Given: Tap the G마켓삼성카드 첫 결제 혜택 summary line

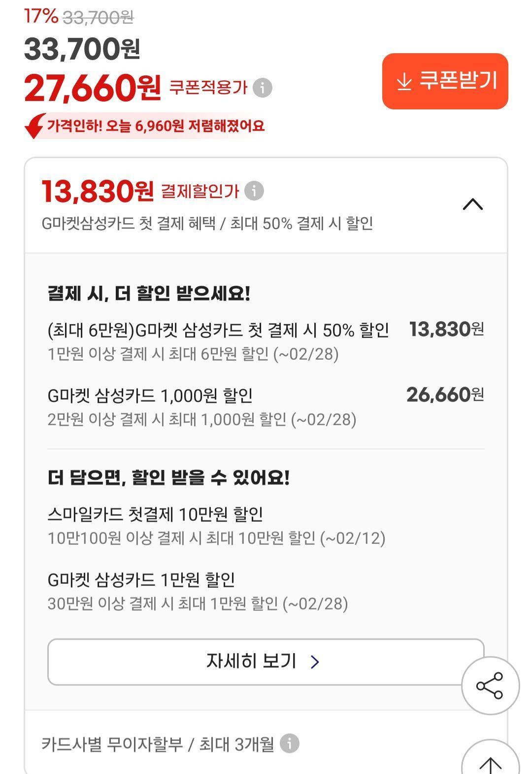Looking at the screenshot, I should (x=207, y=223).
